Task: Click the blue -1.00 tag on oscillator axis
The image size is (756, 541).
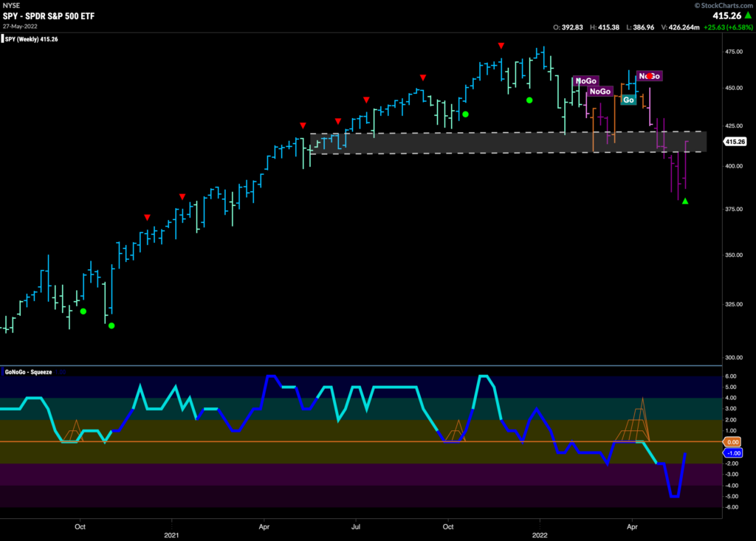Action: 733,453
